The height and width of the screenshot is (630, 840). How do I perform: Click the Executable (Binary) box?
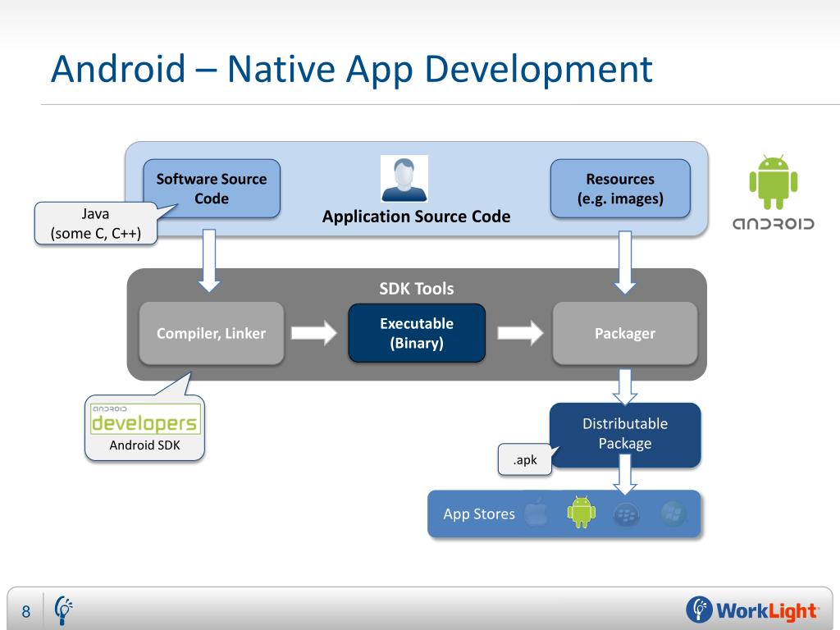point(417,333)
